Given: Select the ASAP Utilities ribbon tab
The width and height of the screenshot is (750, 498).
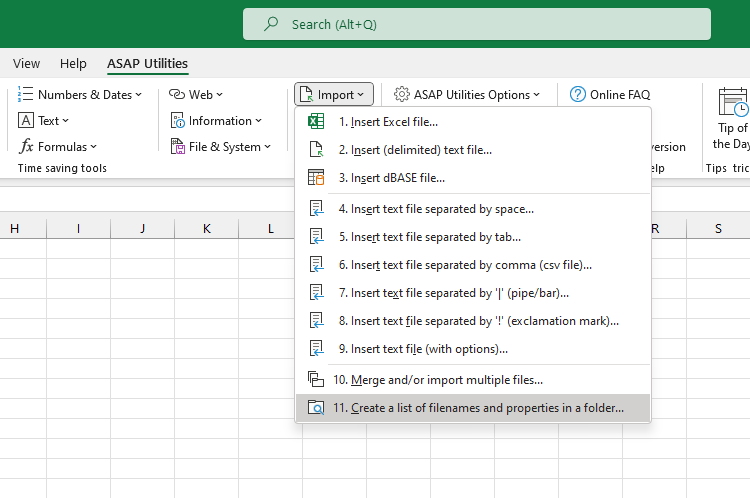Looking at the screenshot, I should (147, 63).
